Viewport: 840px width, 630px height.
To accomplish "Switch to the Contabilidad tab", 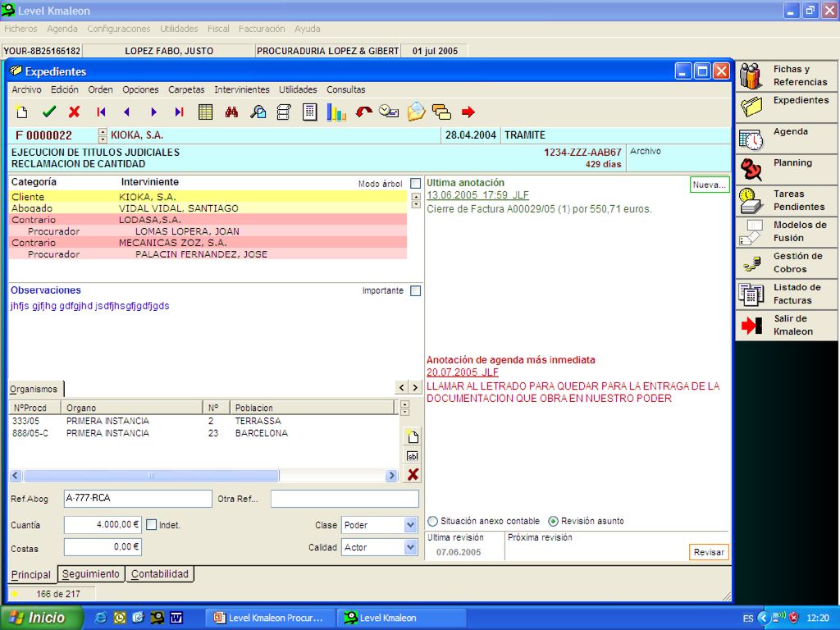I will tap(160, 574).
